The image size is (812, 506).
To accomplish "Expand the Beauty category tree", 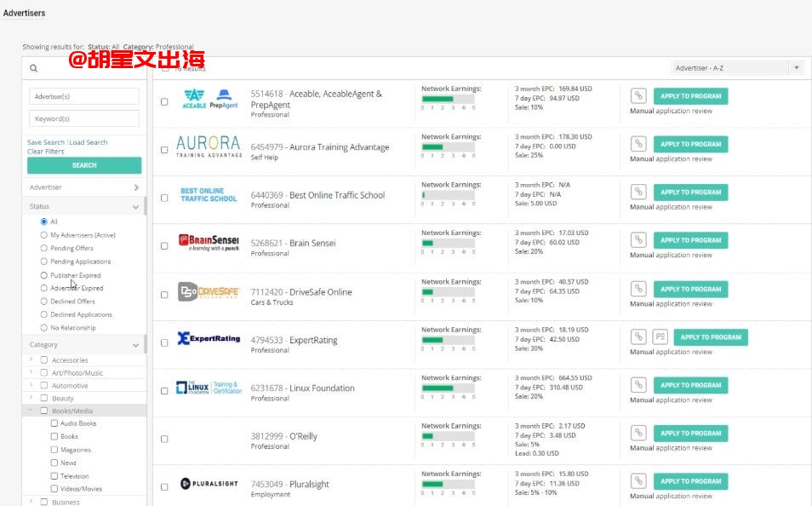I will pos(31,398).
